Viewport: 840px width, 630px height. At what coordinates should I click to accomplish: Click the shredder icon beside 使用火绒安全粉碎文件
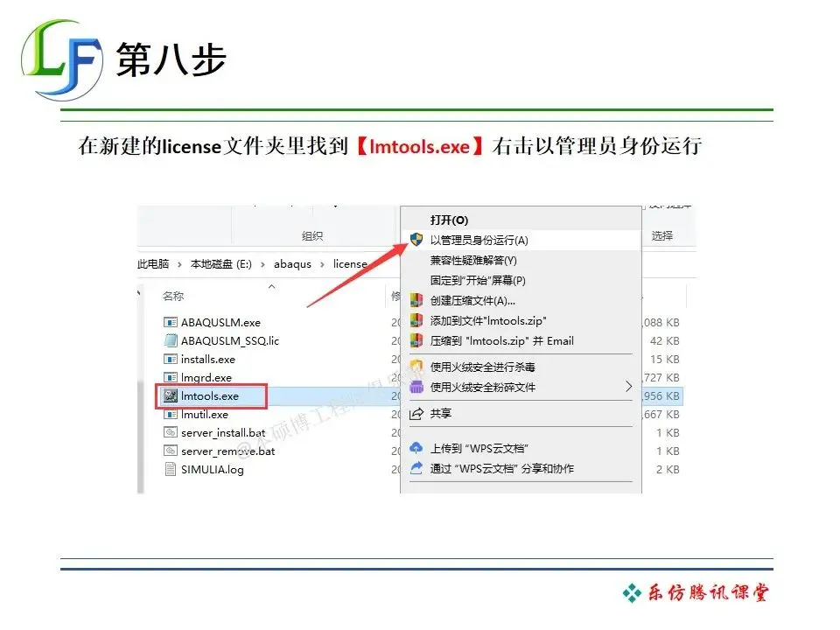click(416, 387)
